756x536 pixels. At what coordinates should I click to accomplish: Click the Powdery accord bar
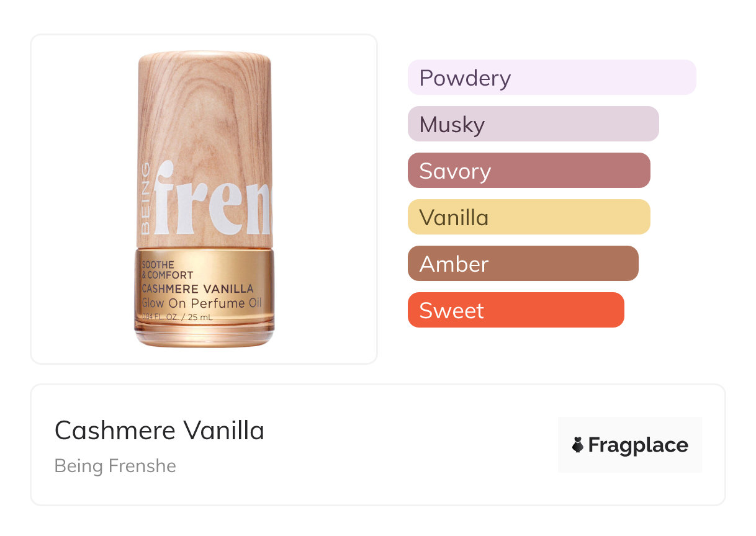551,78
